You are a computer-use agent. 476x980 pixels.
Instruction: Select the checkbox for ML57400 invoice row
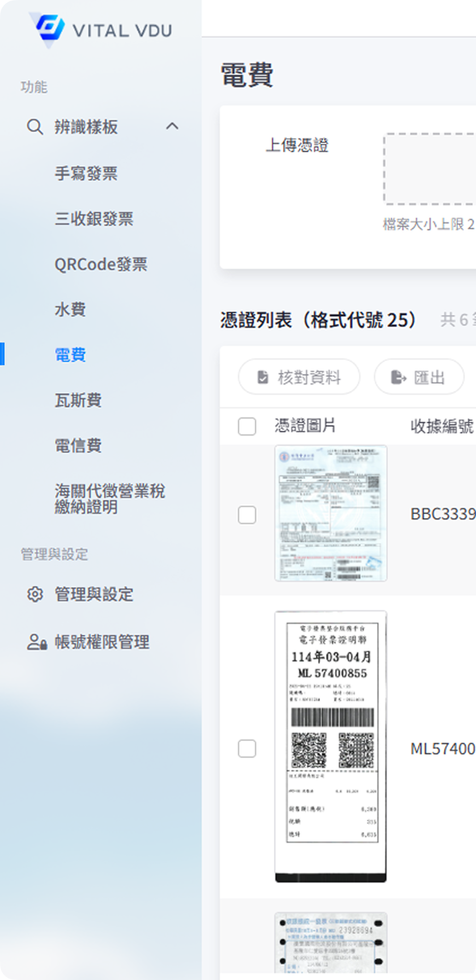point(247,749)
